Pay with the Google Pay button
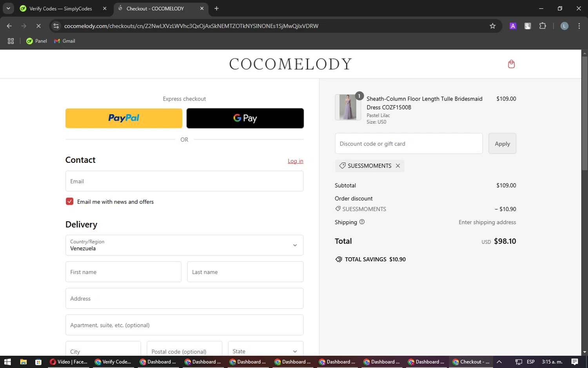Image resolution: width=588 pixels, height=368 pixels. [245, 118]
